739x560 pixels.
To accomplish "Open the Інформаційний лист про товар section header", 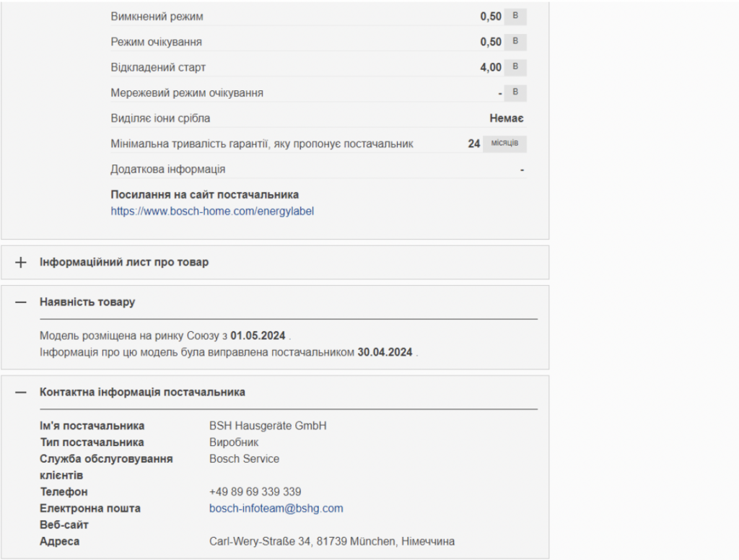I will pyautogui.click(x=124, y=263).
